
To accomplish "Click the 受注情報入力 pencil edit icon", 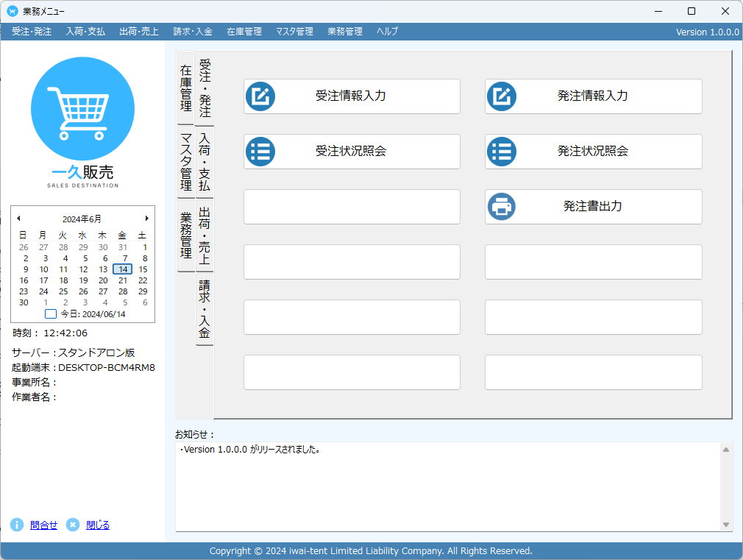I will 260,96.
